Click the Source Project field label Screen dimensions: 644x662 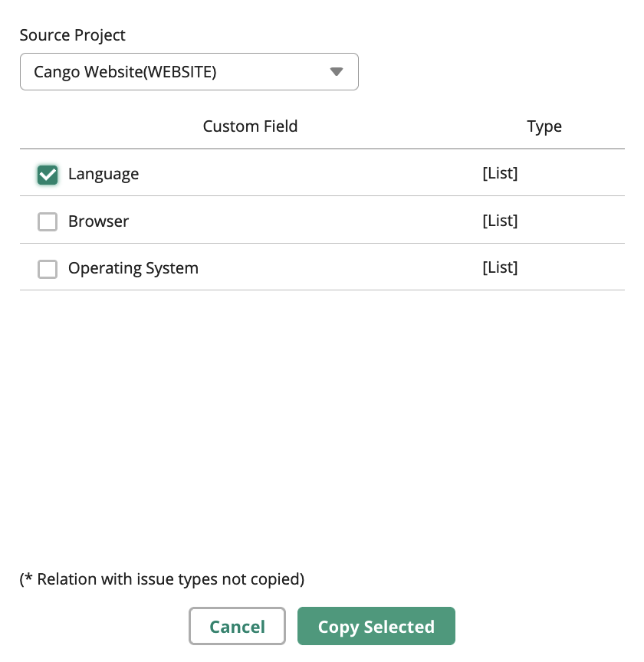tap(72, 35)
